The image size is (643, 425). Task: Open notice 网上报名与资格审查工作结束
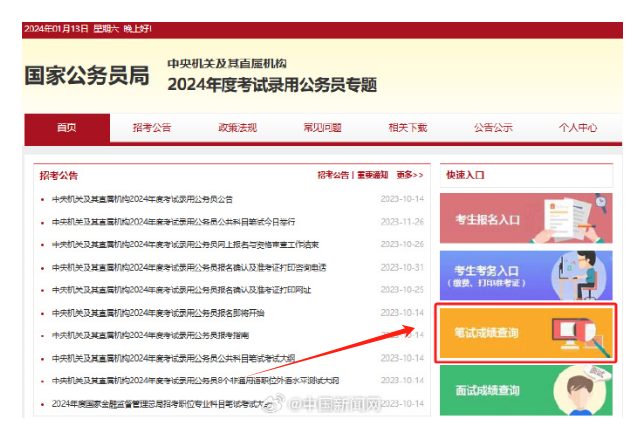click(x=185, y=245)
